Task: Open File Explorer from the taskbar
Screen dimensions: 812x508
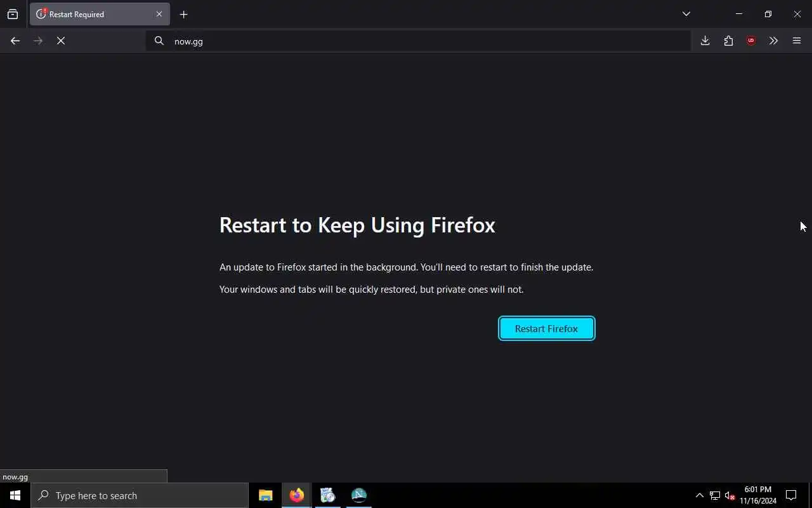Action: [x=265, y=495]
